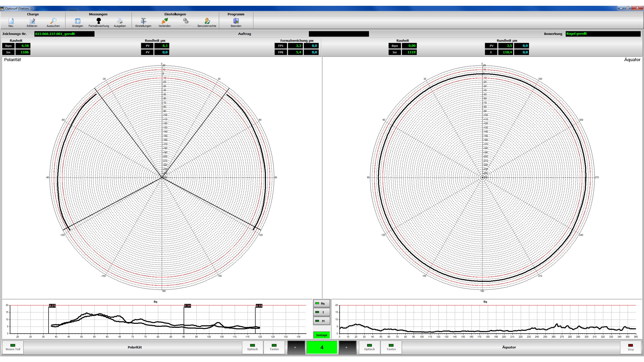The height and width of the screenshot is (362, 644).
Task: Click the Aussuchen magnifier icon
Action: (53, 22)
